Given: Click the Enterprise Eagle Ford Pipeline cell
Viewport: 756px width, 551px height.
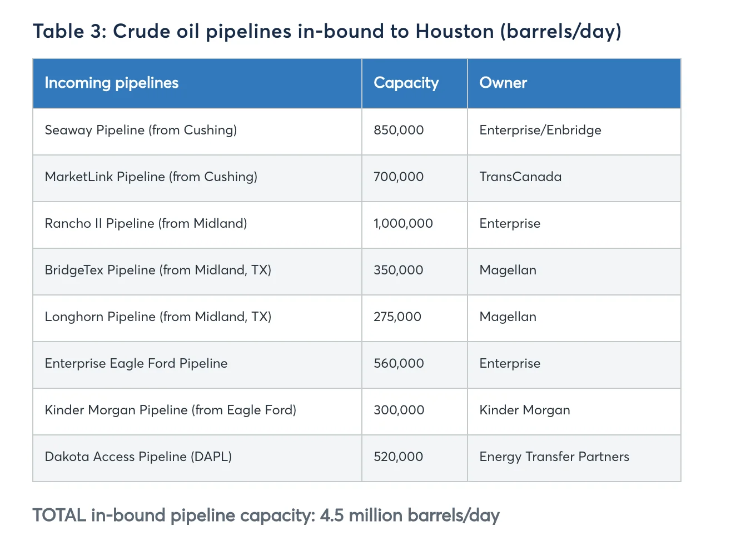Looking at the screenshot, I should [136, 364].
